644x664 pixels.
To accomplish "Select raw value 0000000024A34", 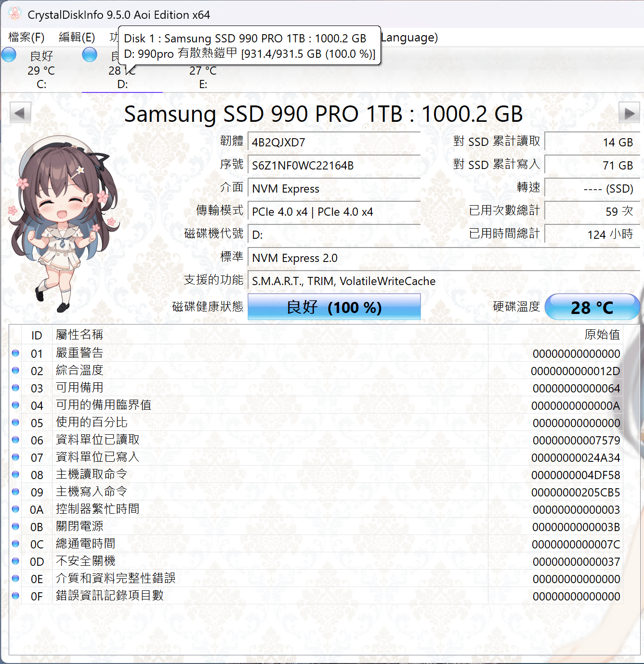I will 576,457.
